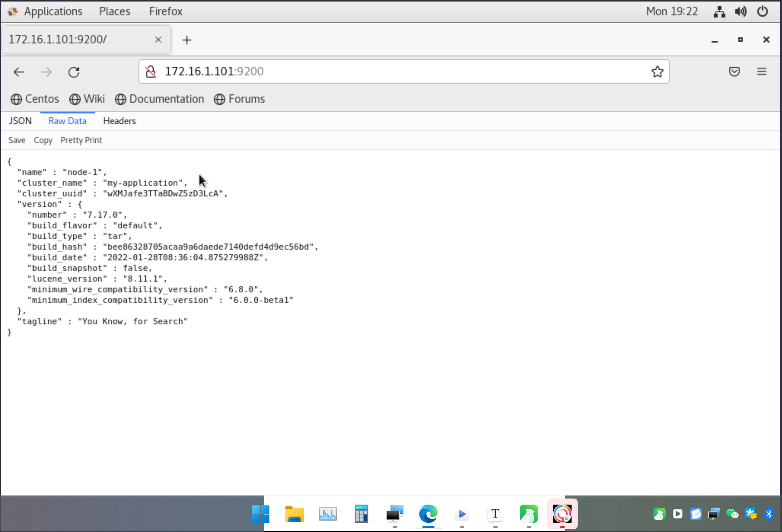The width and height of the screenshot is (782, 532).
Task: Save the page to Pocket
Action: click(734, 72)
